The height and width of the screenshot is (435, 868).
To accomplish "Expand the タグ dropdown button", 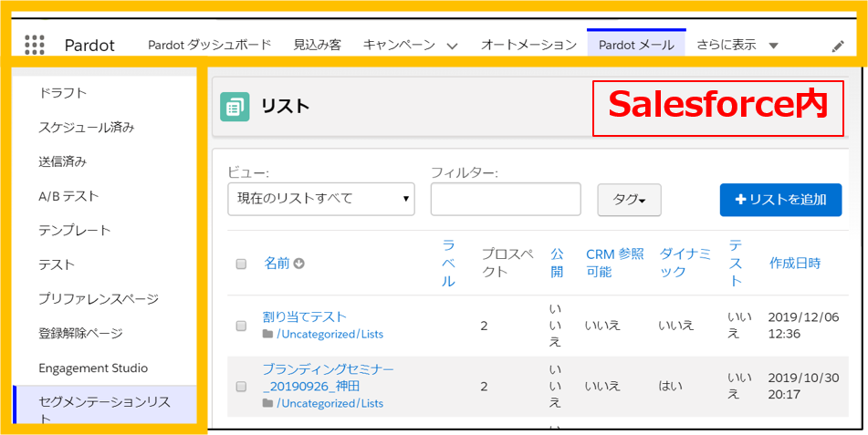I will [x=629, y=200].
